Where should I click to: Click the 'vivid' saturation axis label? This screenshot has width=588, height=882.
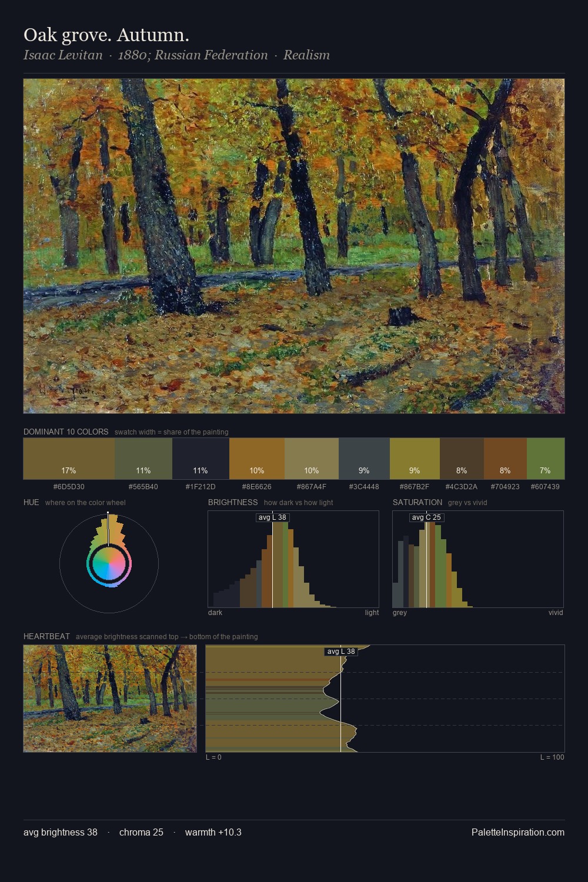(x=556, y=613)
